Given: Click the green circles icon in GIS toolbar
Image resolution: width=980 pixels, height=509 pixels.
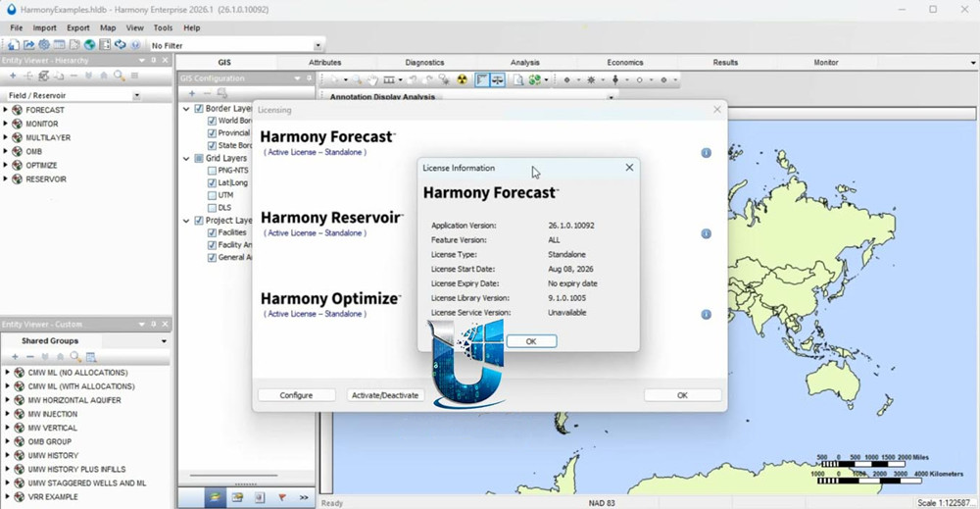Looking at the screenshot, I should click(x=534, y=79).
